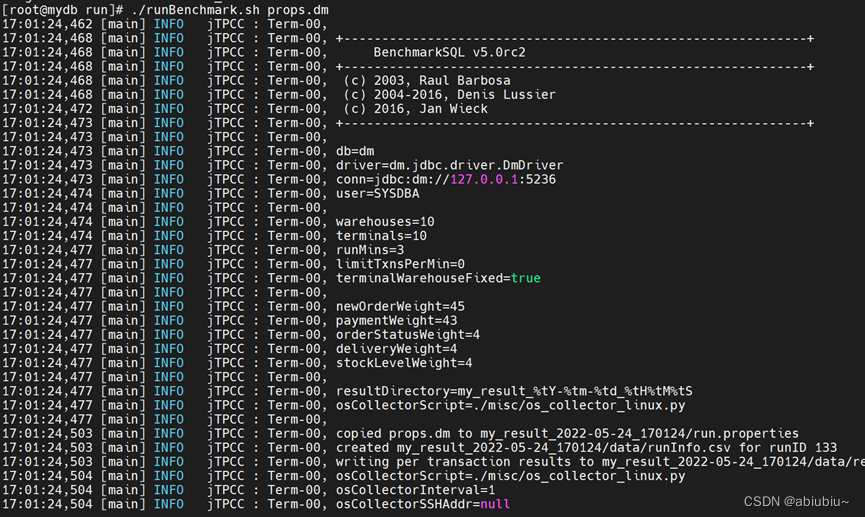Click the 'created my_result...runInfo.csv' line
Viewport: 865px width, 517px height.
tap(586, 447)
